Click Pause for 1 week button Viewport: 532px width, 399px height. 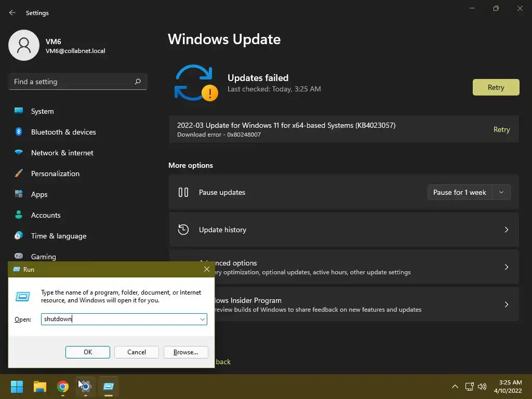click(459, 192)
